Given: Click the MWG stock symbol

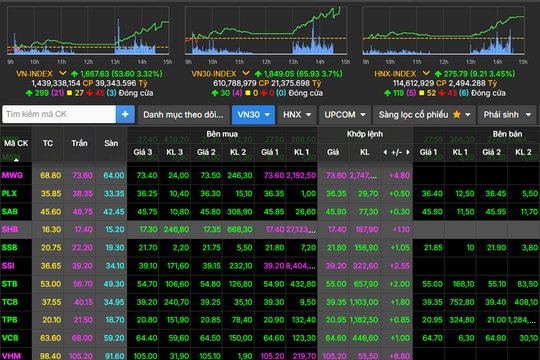Looking at the screenshot, I should [x=12, y=175].
